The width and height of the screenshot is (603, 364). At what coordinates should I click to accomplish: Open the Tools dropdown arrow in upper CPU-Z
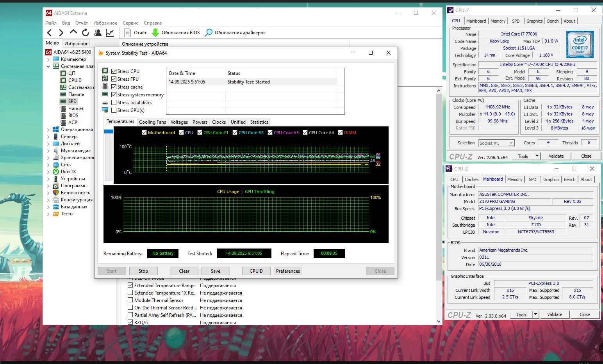click(537, 156)
